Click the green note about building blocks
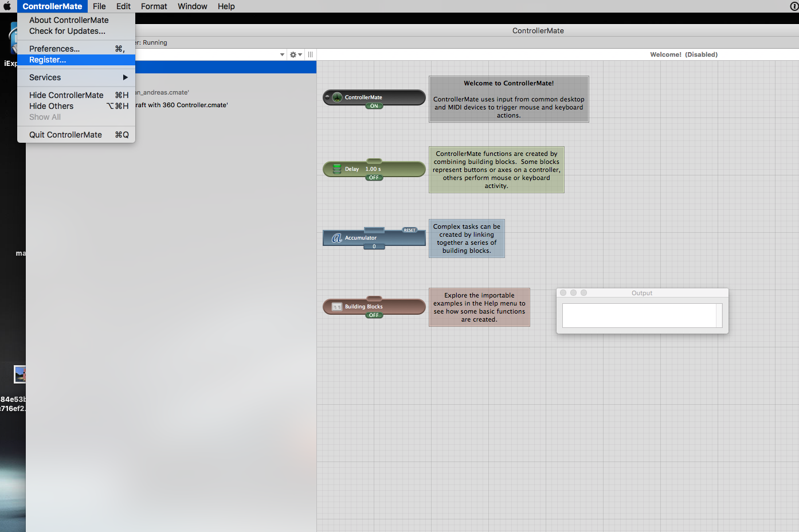799x532 pixels. (496, 170)
